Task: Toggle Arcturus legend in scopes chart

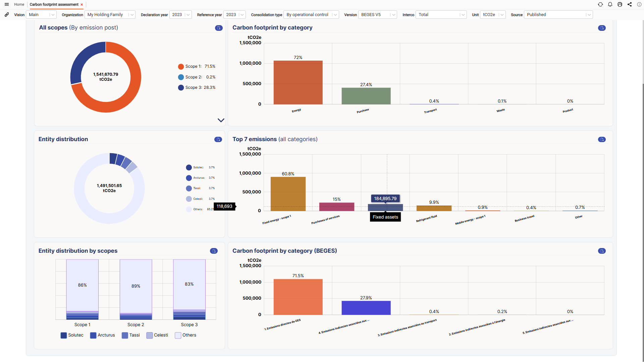Action: click(93, 335)
